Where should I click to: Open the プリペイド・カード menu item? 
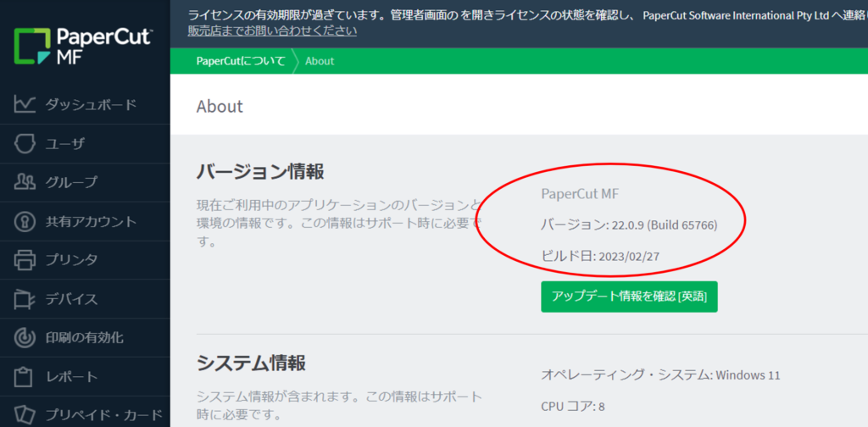click(86, 413)
